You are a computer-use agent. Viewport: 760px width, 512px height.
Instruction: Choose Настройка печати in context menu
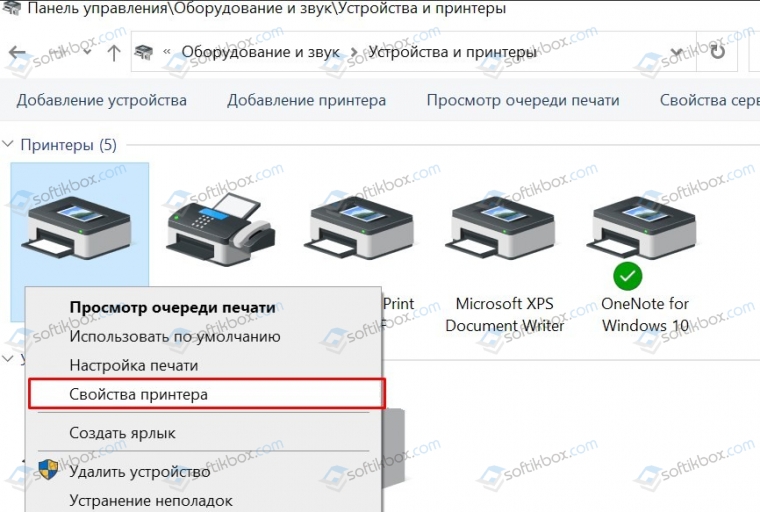(134, 365)
